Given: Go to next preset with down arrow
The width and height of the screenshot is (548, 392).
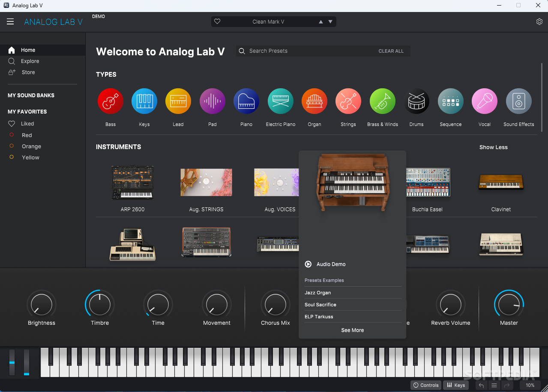Looking at the screenshot, I should [330, 22].
